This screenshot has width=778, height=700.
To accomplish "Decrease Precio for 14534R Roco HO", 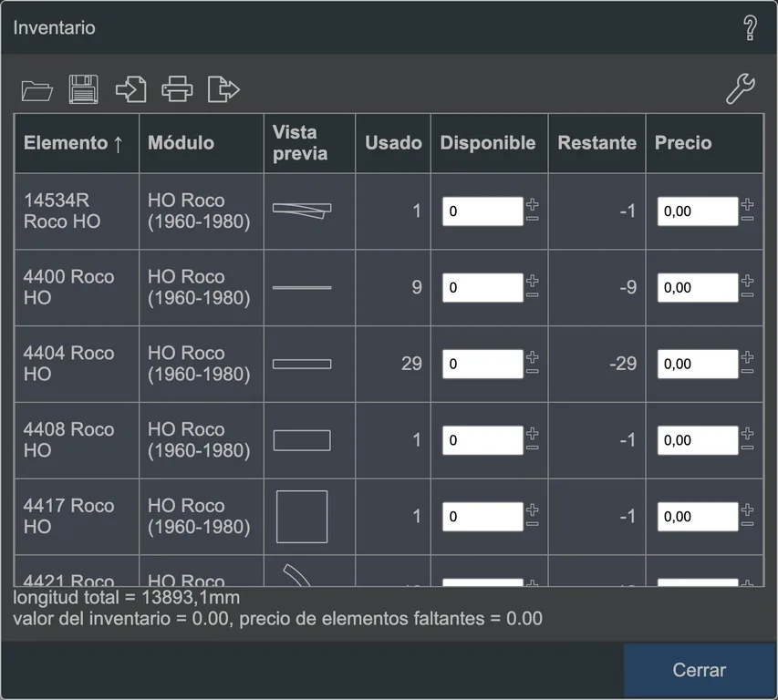I will [748, 219].
